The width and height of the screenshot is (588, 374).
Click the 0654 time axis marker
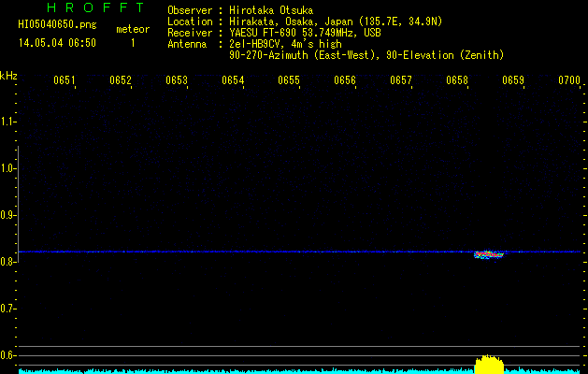233,80
